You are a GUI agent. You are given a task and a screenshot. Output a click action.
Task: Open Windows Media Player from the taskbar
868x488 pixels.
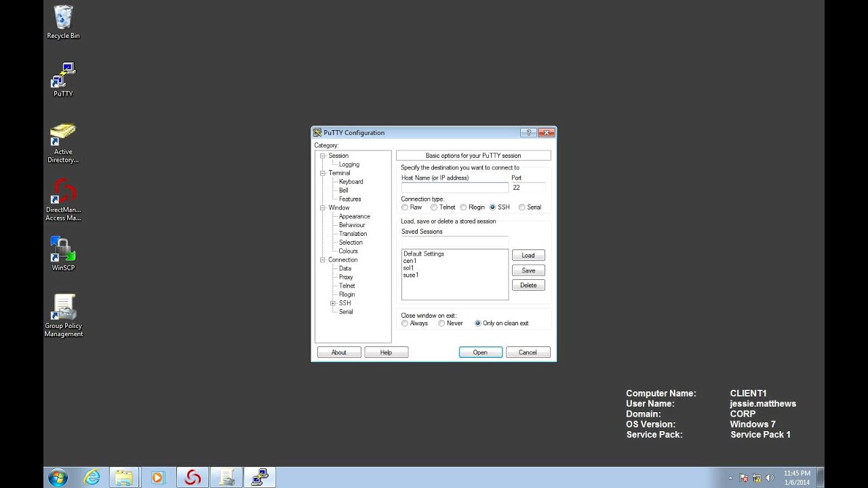[158, 477]
